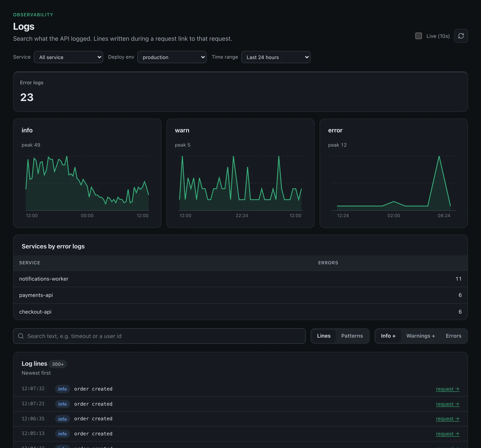Switch to the Patterns view tab
The image size is (481, 448).
(x=352, y=336)
